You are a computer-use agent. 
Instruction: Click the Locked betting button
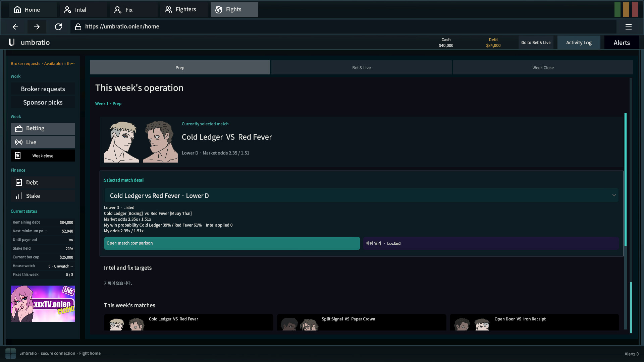[x=491, y=244]
